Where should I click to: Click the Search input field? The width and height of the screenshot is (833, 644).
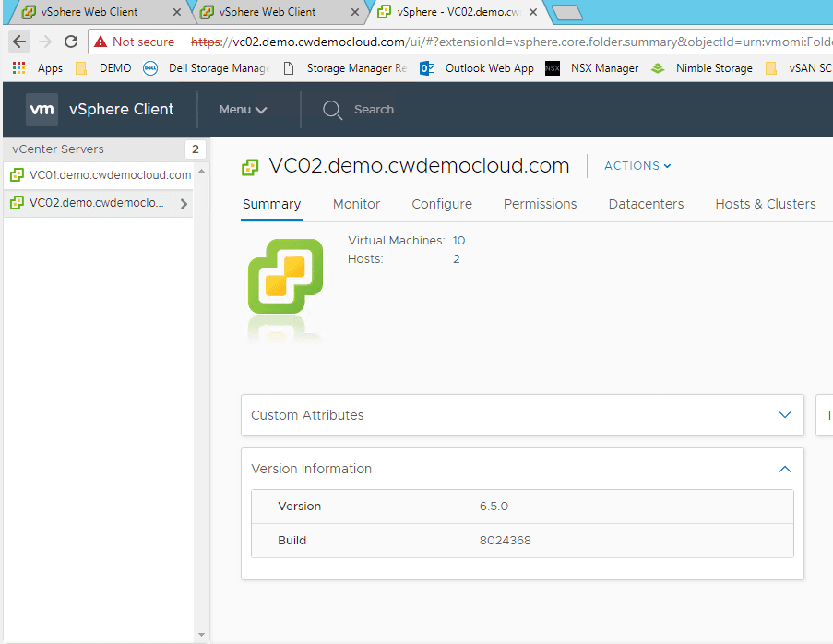[x=374, y=110]
